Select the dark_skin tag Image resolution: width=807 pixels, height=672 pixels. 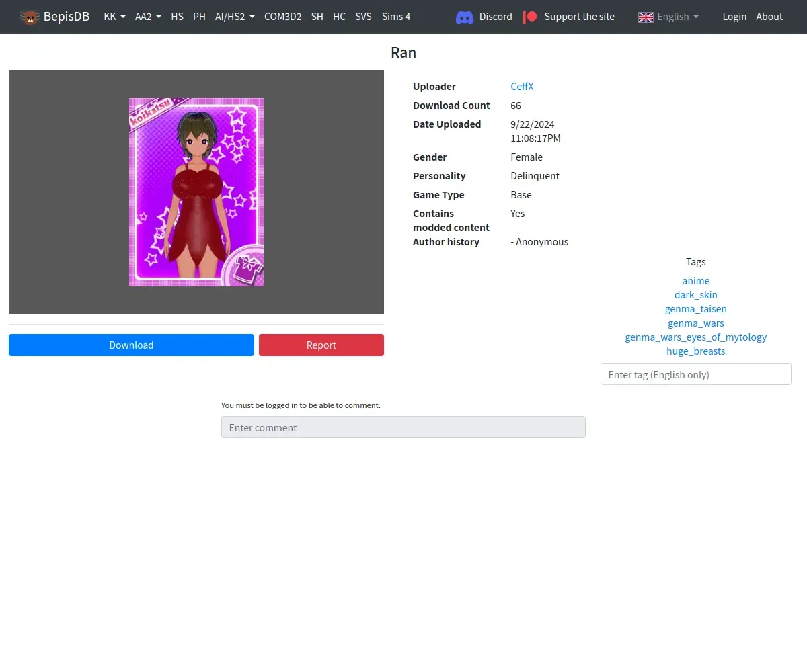(x=696, y=295)
